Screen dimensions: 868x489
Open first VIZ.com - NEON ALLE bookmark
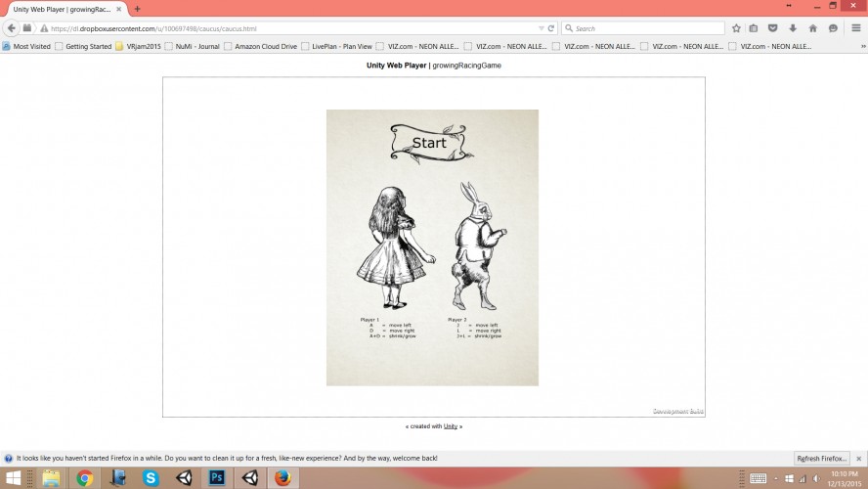pos(417,47)
